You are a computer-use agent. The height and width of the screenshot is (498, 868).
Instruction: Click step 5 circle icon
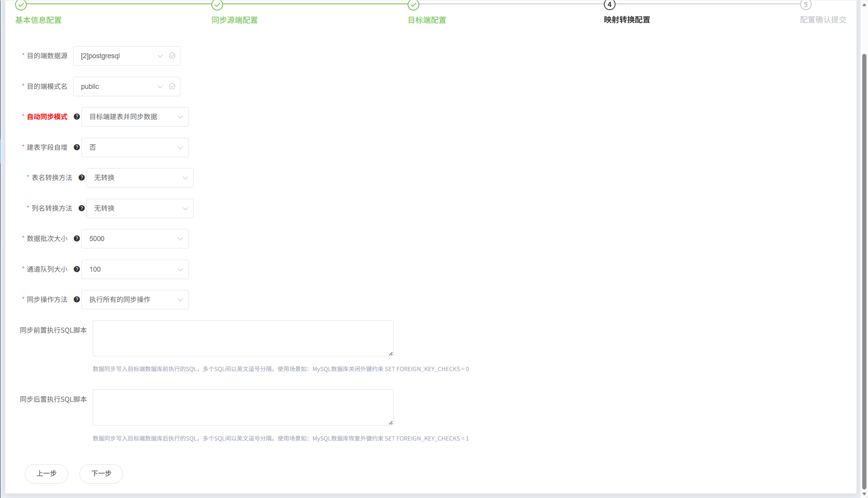point(806,5)
